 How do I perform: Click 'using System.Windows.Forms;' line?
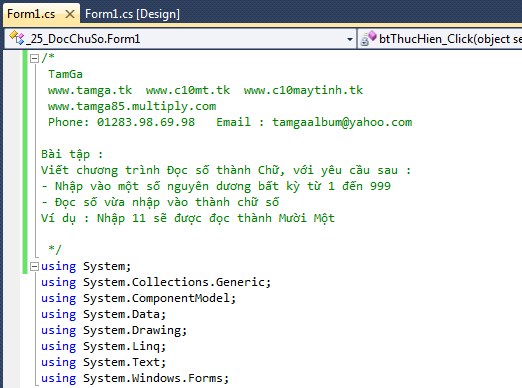tap(135, 378)
